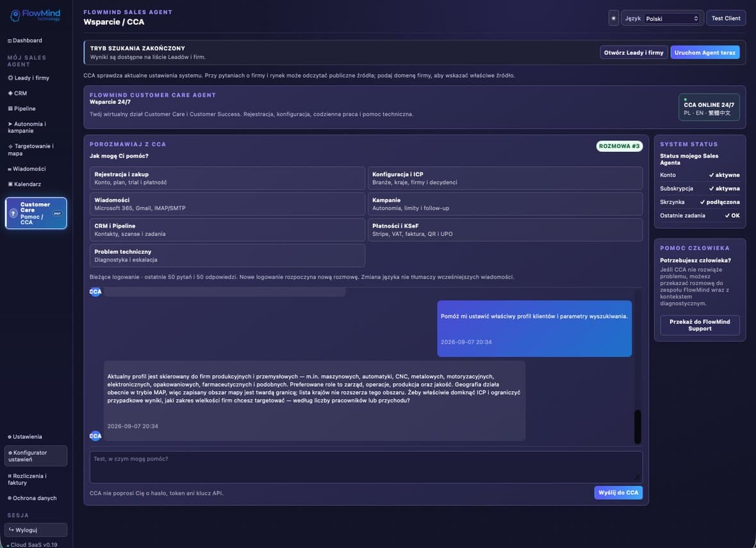
Task: Select the Konfiguracja i ICP topic card
Action: click(x=505, y=178)
